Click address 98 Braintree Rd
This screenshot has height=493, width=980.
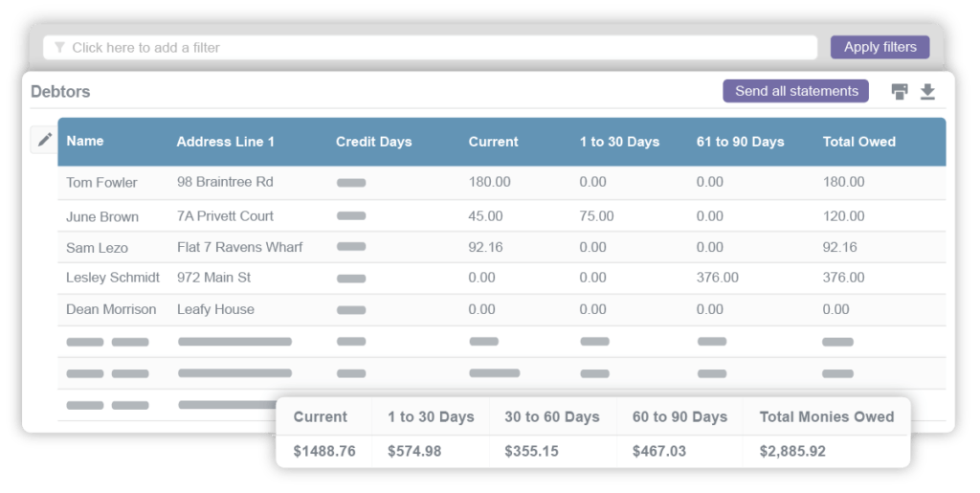(225, 182)
